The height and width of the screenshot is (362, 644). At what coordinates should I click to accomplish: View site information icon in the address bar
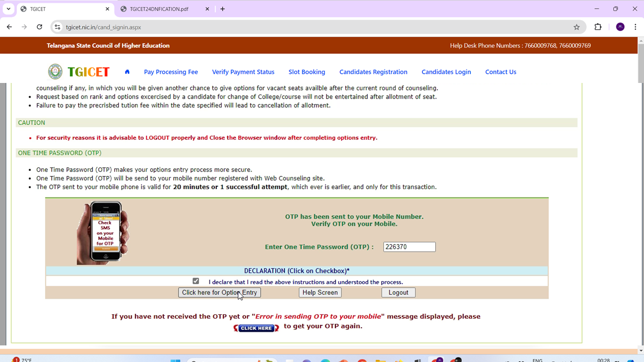(x=57, y=27)
